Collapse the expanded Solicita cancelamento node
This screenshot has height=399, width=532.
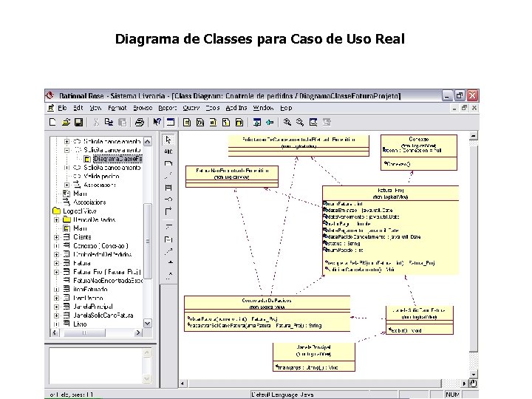pyautogui.click(x=66, y=150)
